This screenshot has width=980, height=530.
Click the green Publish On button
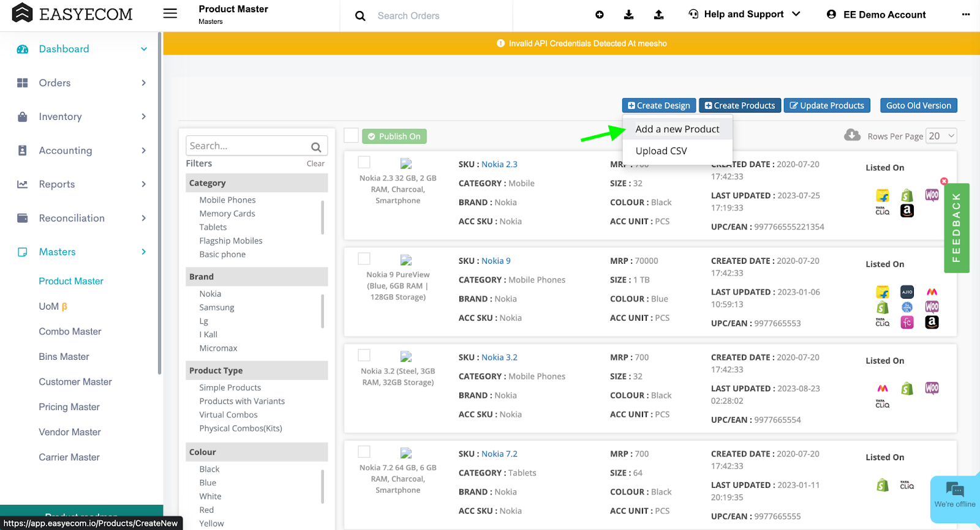click(x=394, y=136)
